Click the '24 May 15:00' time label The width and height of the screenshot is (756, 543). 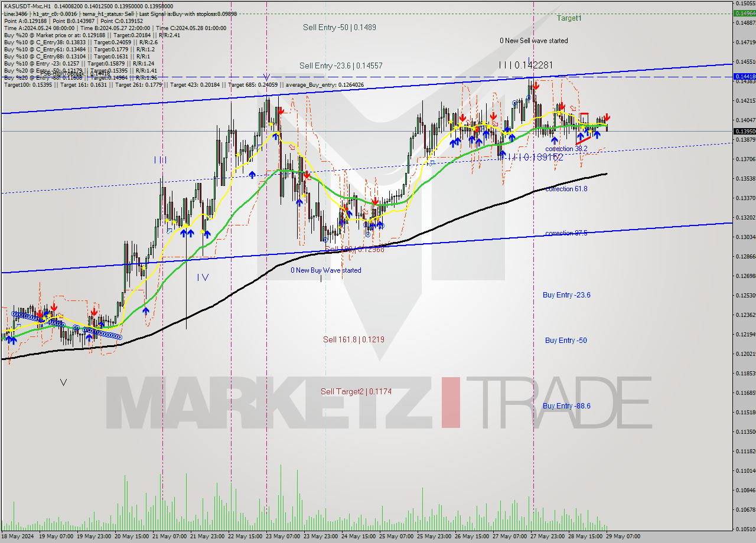point(357,537)
